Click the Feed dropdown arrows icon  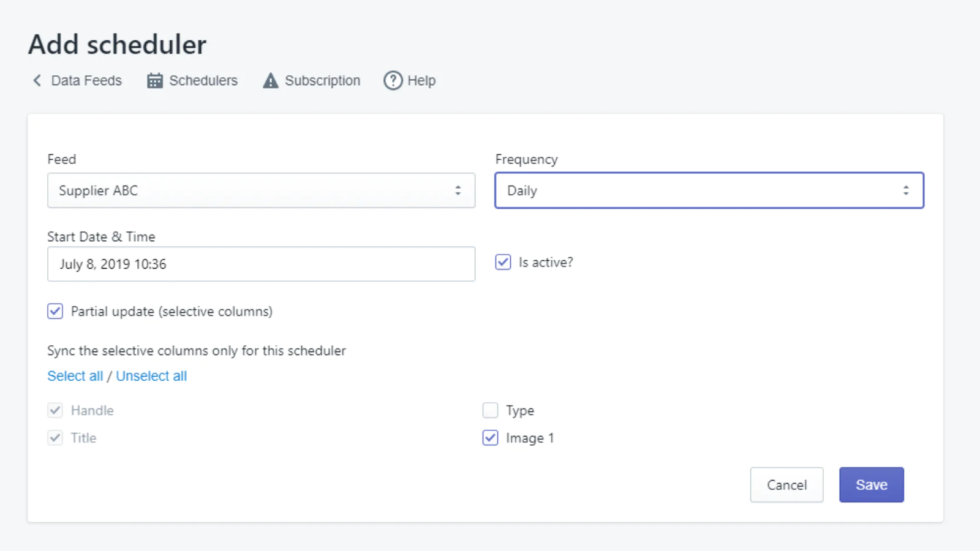458,190
